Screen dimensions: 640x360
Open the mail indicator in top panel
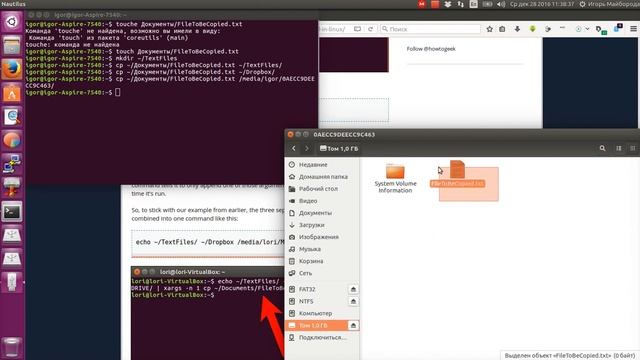pyautogui.click(x=422, y=4)
